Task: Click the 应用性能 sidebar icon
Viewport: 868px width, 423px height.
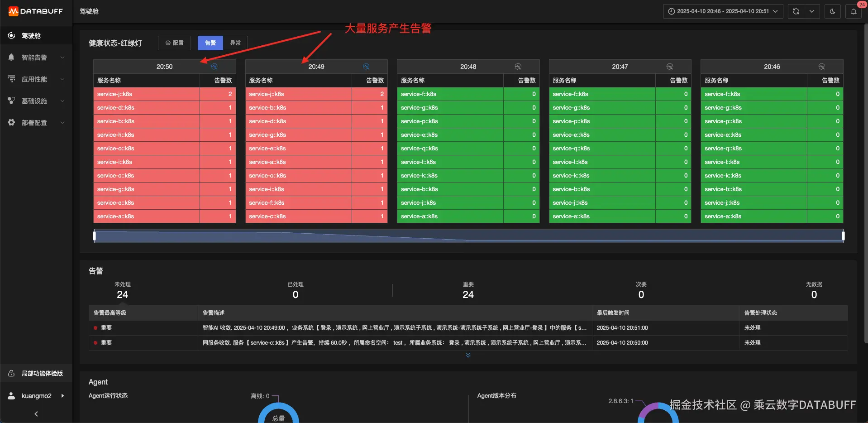Action: click(x=11, y=79)
